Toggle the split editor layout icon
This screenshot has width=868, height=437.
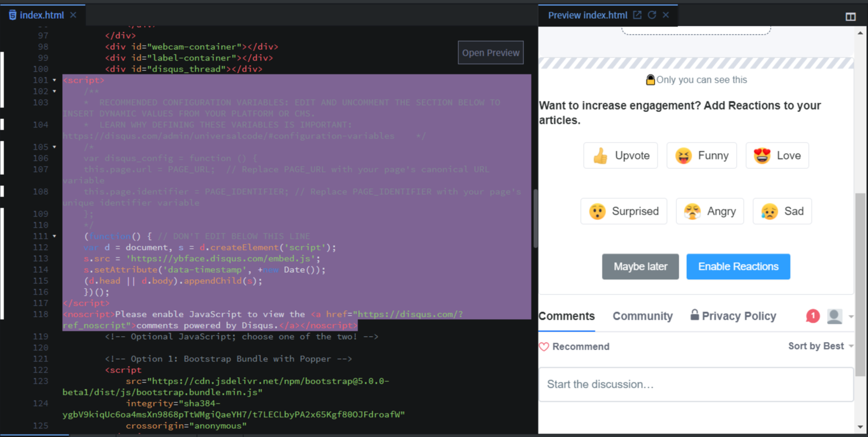point(850,16)
